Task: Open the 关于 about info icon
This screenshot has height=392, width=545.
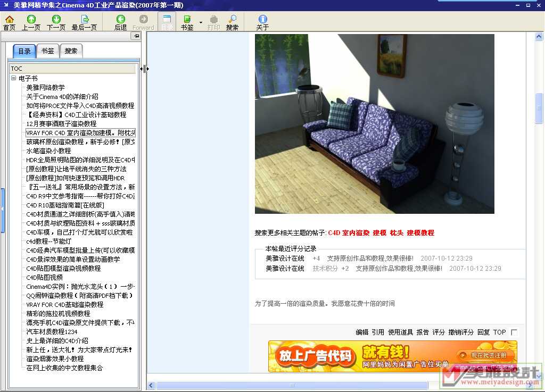Action: coord(262,19)
